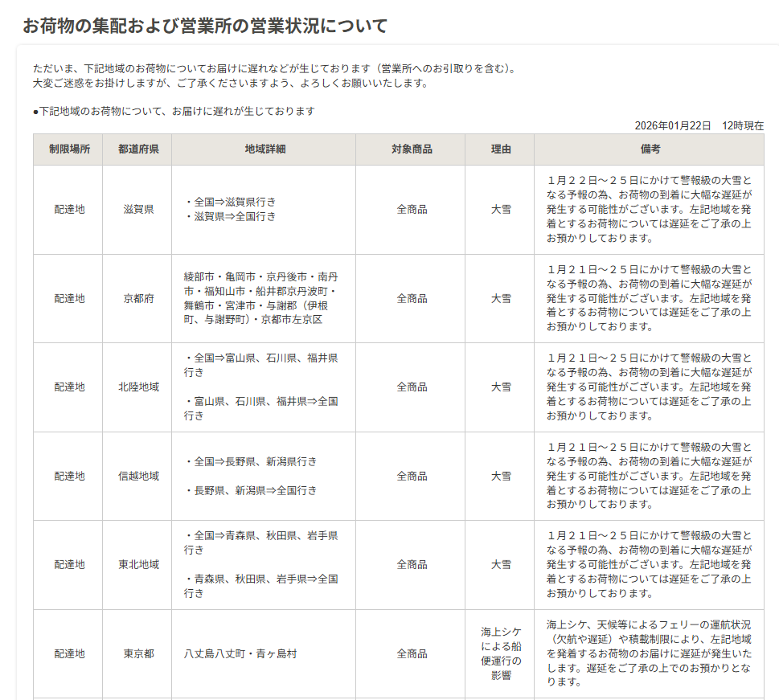The width and height of the screenshot is (779, 700).
Task: Click the 2026年01月22日 12時現在 timestamp
Action: [699, 126]
